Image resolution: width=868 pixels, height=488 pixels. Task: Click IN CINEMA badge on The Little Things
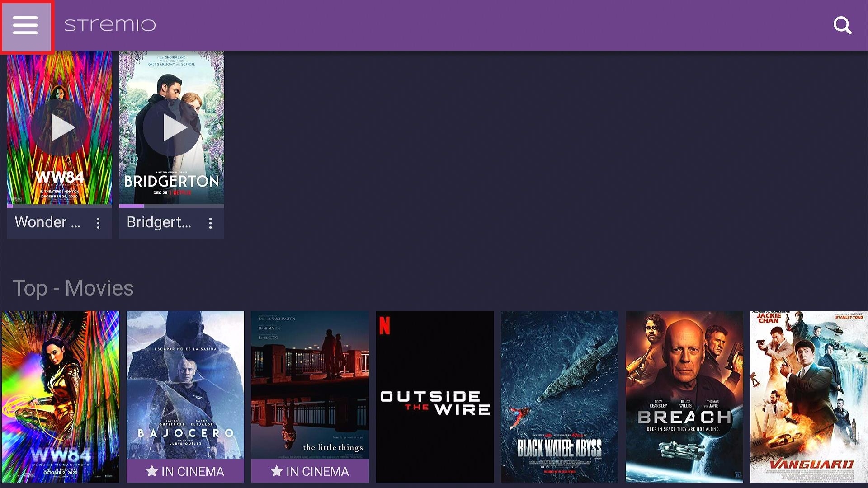pos(310,471)
